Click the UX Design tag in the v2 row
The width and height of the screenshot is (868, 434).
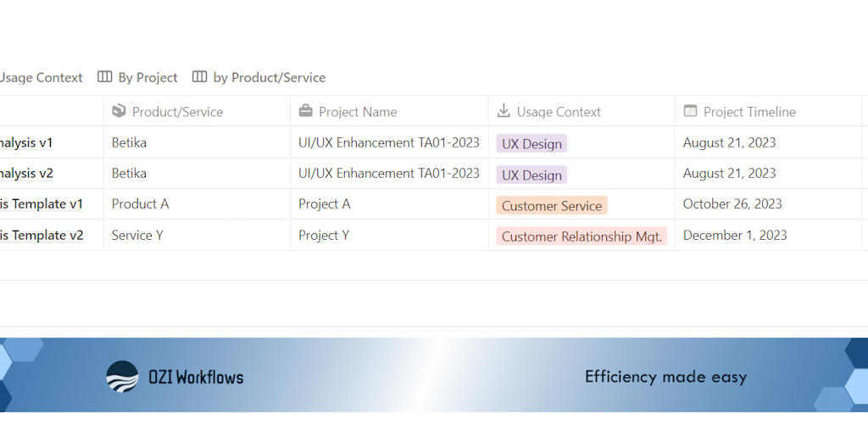[531, 175]
